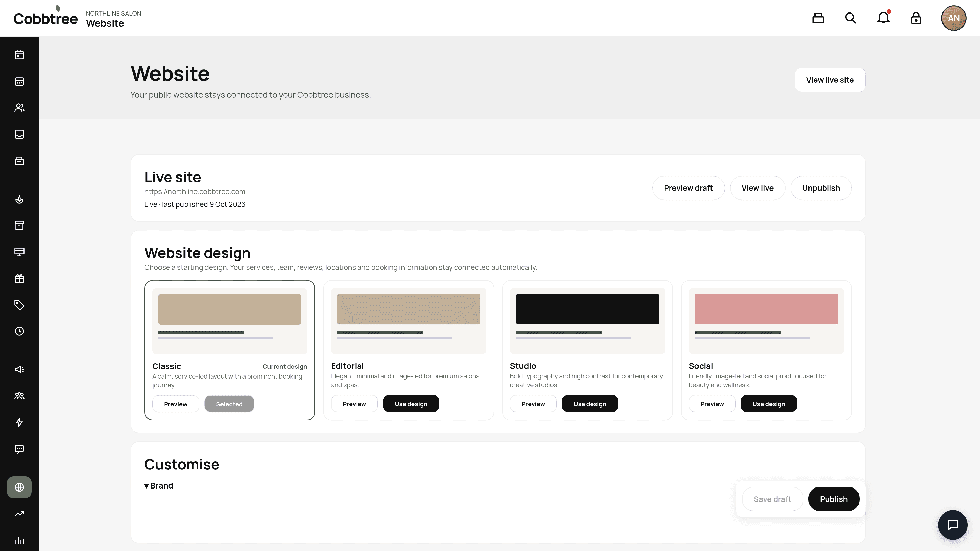This screenshot has height=551, width=980.
Task: Click View live site button
Action: (830, 80)
